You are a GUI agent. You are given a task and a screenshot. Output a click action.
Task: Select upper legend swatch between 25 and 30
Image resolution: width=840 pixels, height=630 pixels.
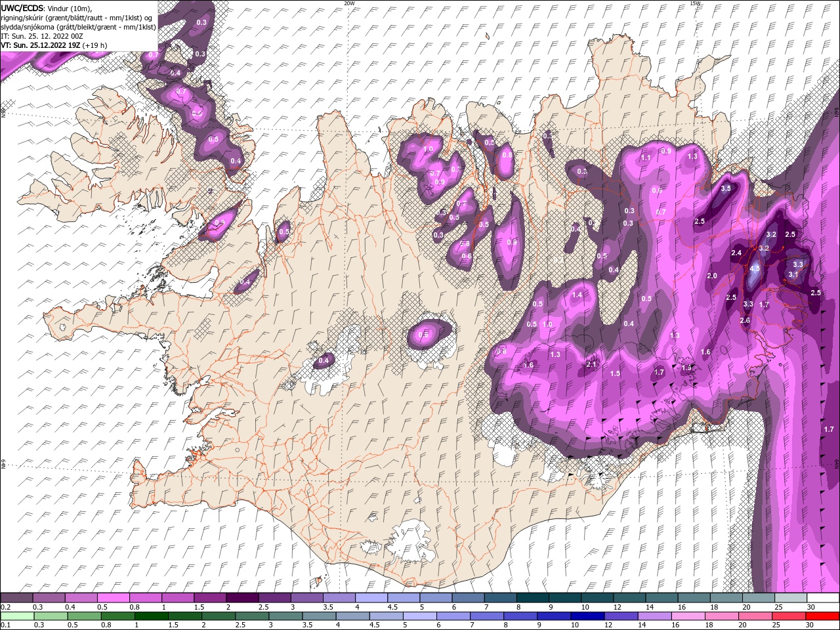click(x=791, y=598)
